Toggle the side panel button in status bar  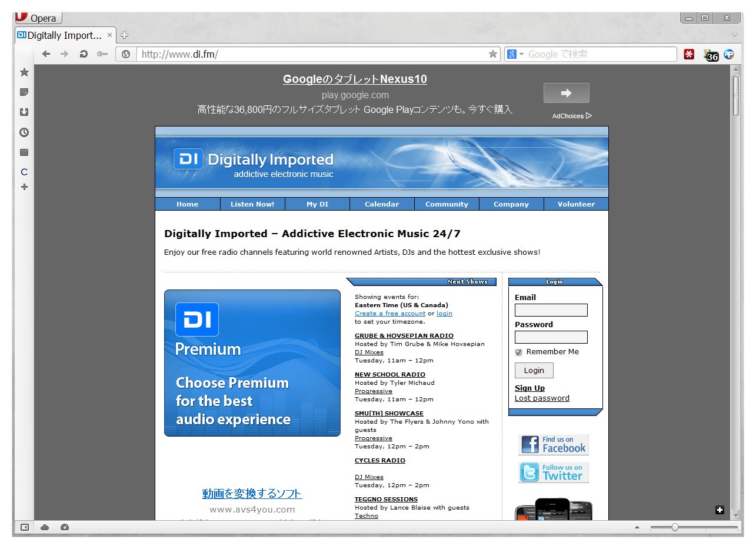pyautogui.click(x=24, y=527)
